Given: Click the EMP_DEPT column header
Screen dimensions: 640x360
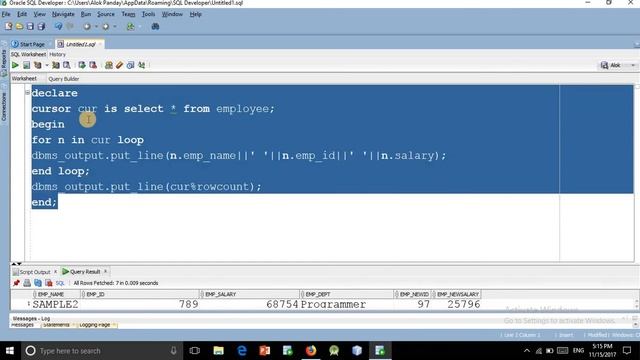Looking at the screenshot, I should [x=347, y=294].
